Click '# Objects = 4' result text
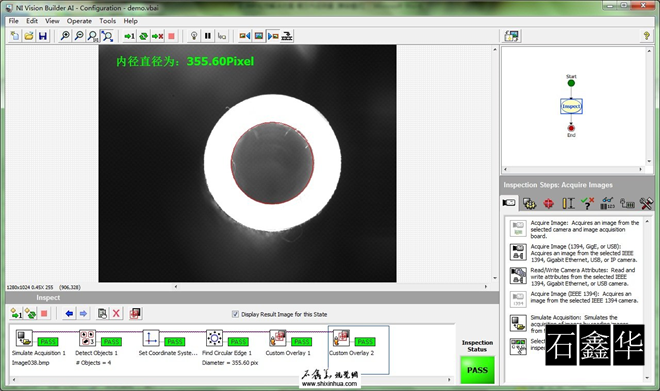The width and height of the screenshot is (660, 391). [93, 363]
